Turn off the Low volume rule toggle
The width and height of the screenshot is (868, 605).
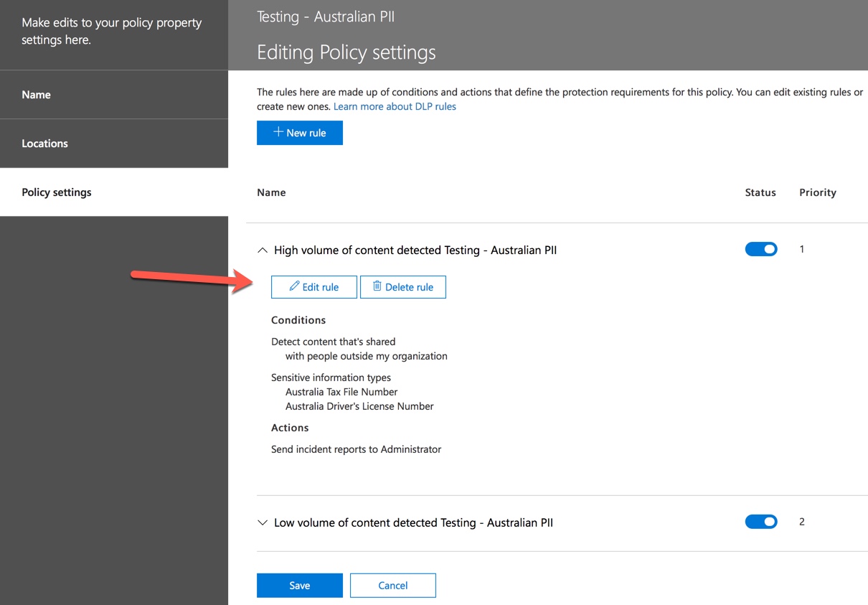(761, 522)
